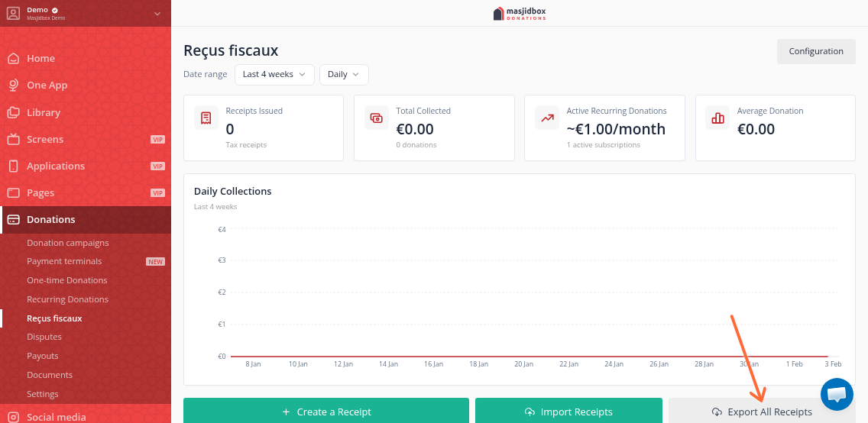Click the Export All Receipts button
This screenshot has width=868, height=423.
pyautogui.click(x=762, y=411)
